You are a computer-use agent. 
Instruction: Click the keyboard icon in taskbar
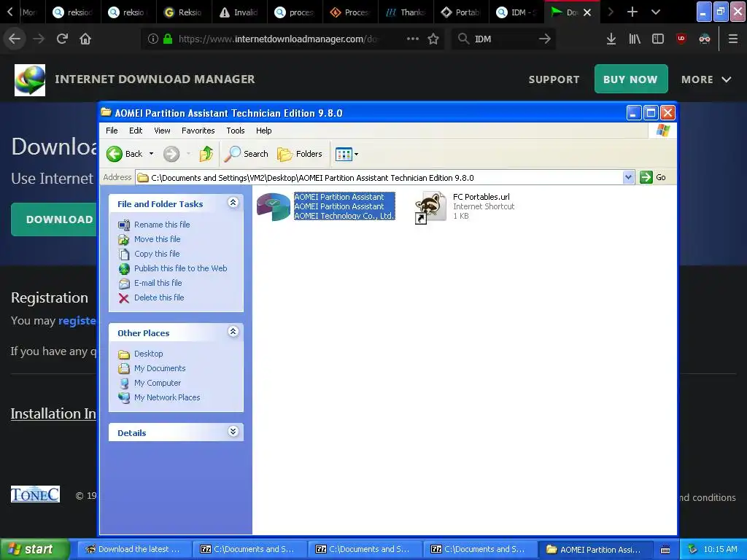click(x=665, y=550)
